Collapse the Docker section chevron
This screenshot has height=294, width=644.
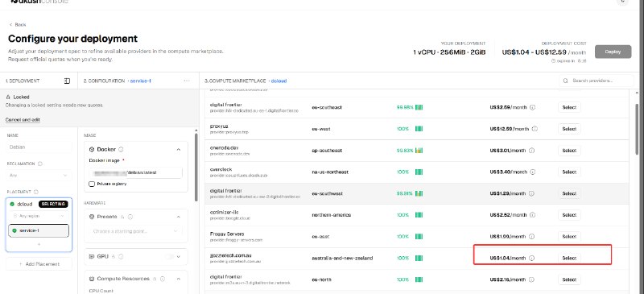pyautogui.click(x=178, y=149)
